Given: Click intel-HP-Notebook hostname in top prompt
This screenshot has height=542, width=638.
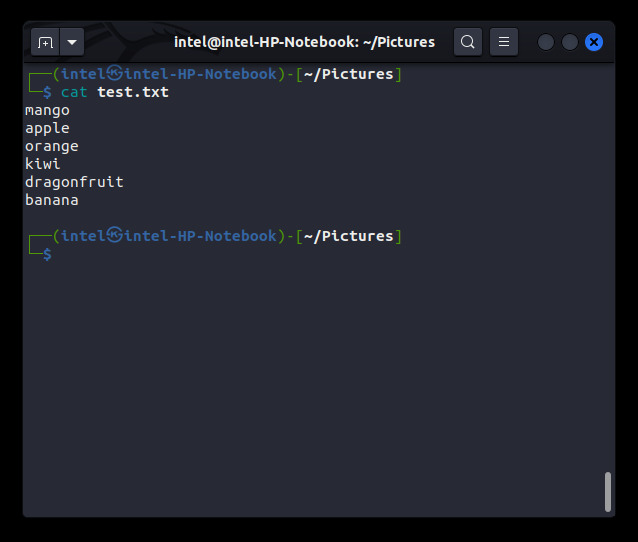Looking at the screenshot, I should coord(200,74).
